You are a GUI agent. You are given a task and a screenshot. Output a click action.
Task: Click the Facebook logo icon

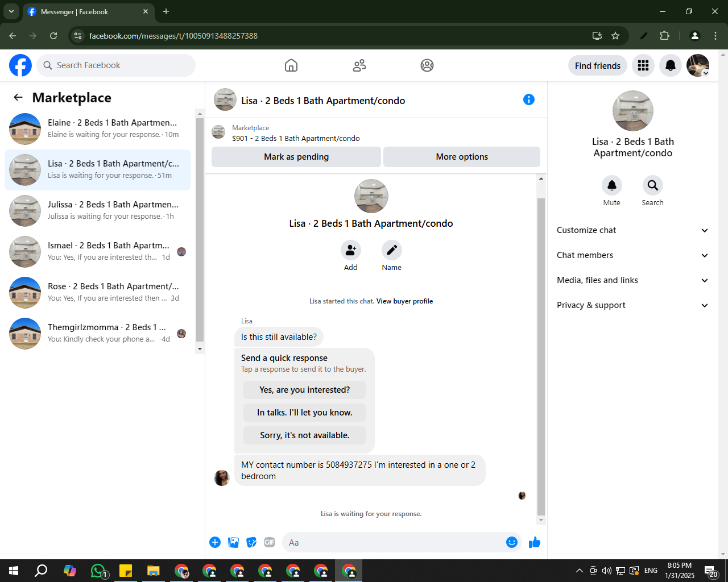[20, 65]
